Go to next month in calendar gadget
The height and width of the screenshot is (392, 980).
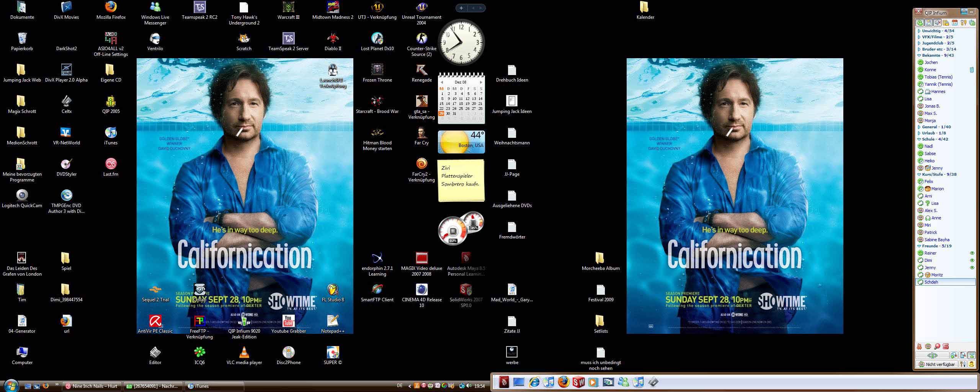click(x=481, y=82)
